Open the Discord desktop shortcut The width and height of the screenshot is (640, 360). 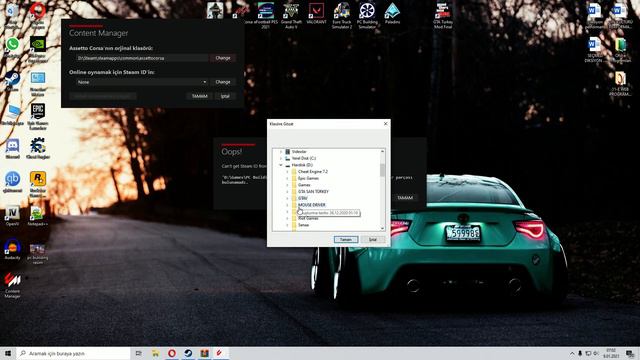coord(12,149)
